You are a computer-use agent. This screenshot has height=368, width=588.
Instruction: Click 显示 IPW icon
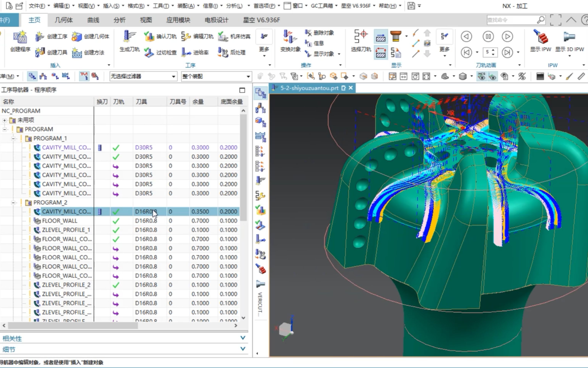541,36
